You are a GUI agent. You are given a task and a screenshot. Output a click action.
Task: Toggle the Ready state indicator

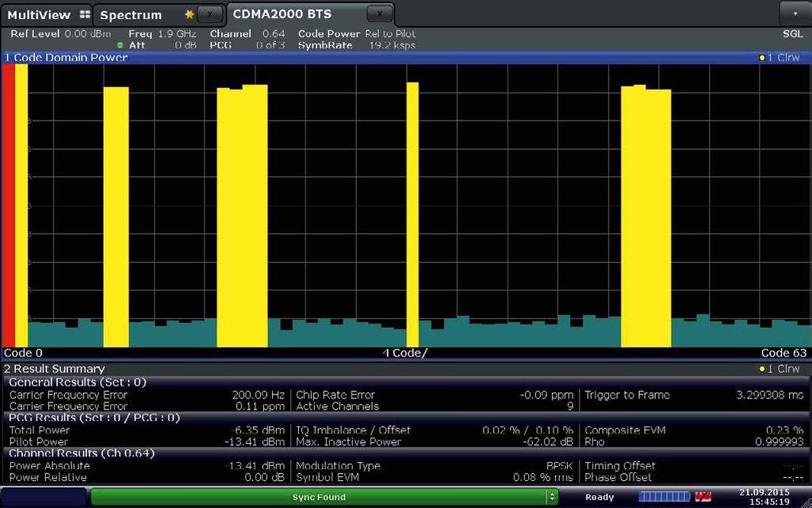599,495
